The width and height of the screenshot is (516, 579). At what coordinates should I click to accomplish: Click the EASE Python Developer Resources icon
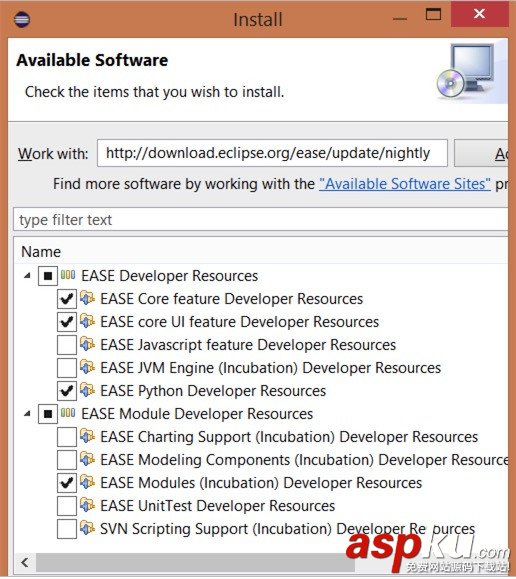(88, 390)
